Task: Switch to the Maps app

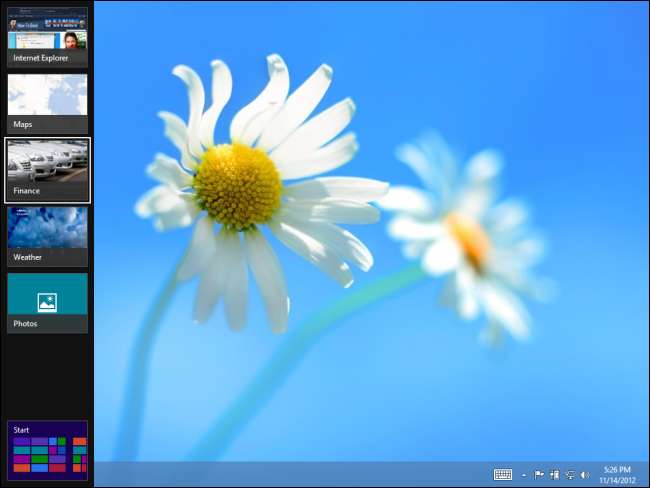Action: coord(47,104)
